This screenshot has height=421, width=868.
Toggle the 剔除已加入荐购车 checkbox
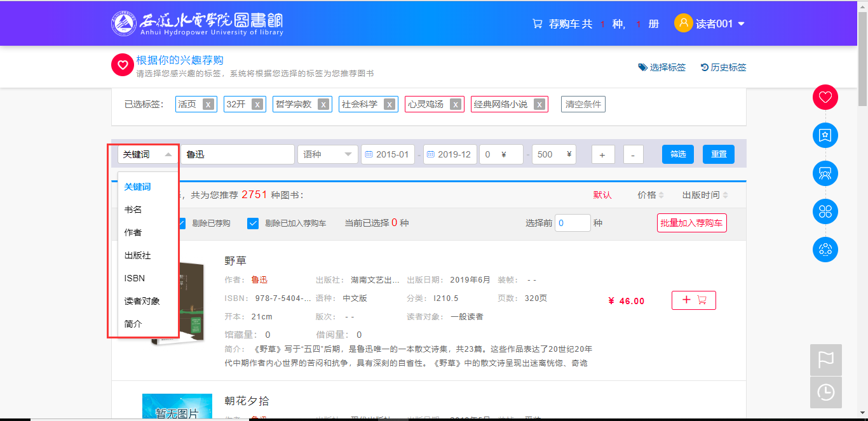[253, 224]
